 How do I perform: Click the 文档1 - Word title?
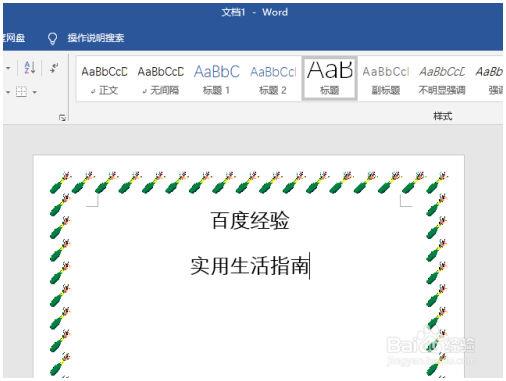(254, 12)
